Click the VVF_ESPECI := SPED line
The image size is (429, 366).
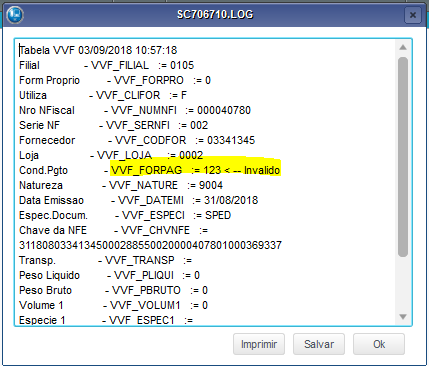click(125, 215)
